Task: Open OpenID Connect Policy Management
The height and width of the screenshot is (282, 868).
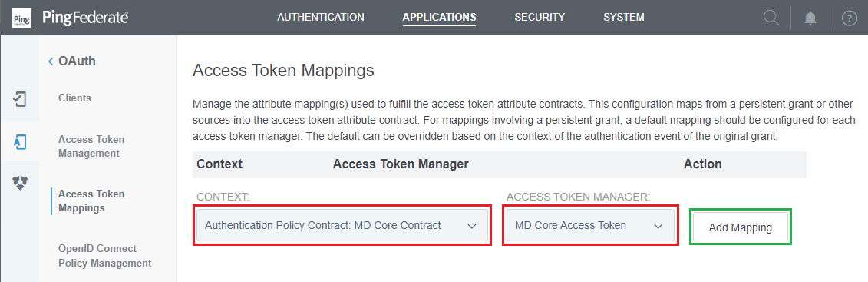Action: coord(104,255)
